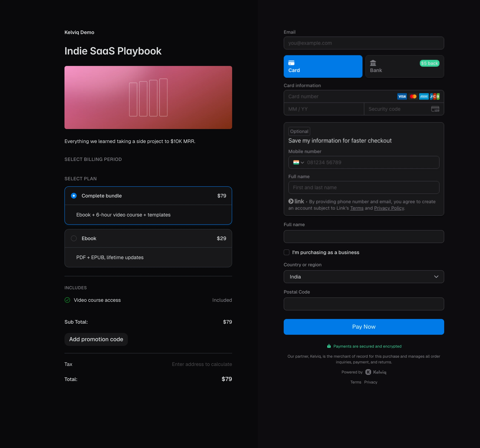Click the Link logo icon

(296, 201)
